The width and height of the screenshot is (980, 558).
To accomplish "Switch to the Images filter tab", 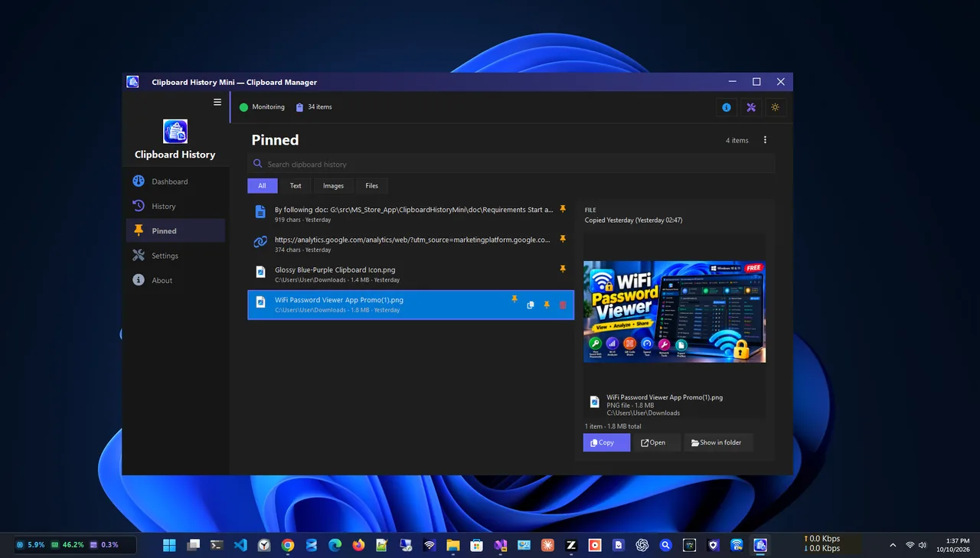I will click(x=333, y=185).
